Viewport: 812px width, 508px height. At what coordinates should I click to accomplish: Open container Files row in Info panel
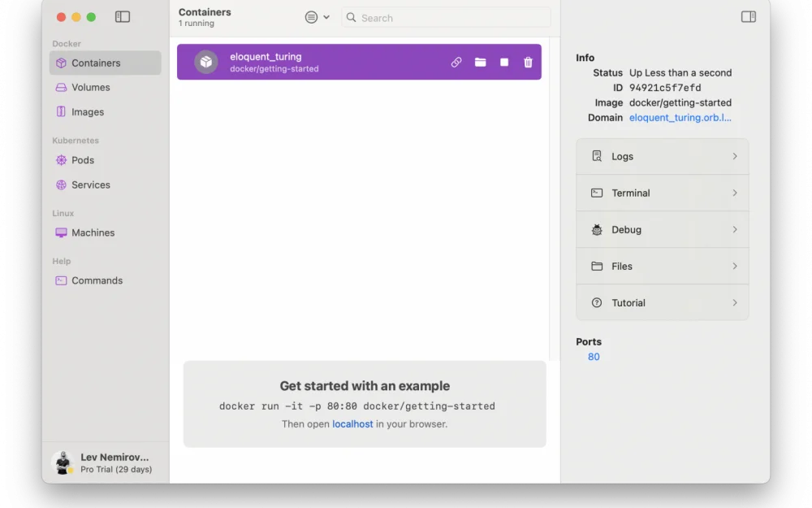coord(662,267)
